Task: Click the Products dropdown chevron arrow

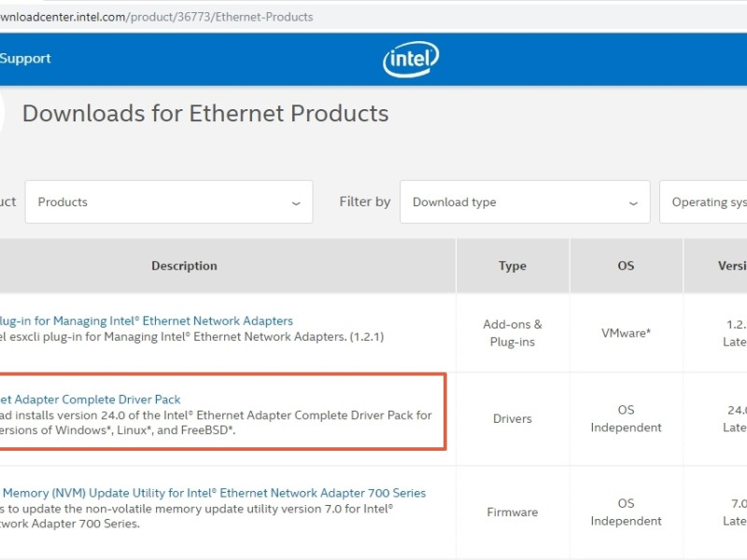Action: point(296,203)
